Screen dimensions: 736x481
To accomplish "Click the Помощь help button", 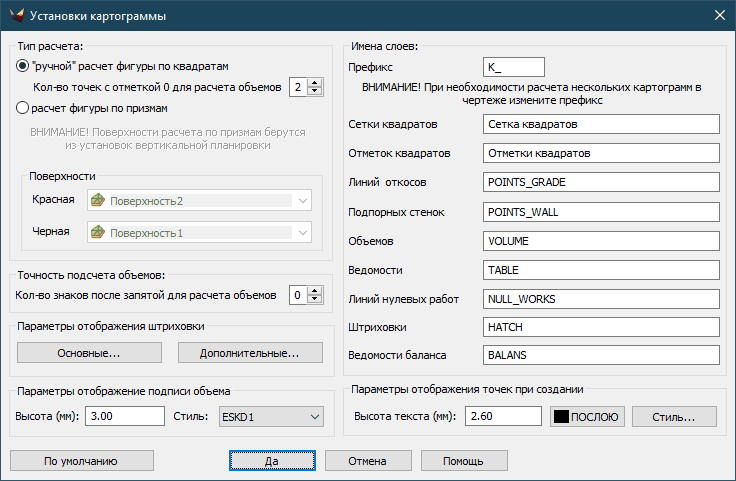I will point(458,461).
